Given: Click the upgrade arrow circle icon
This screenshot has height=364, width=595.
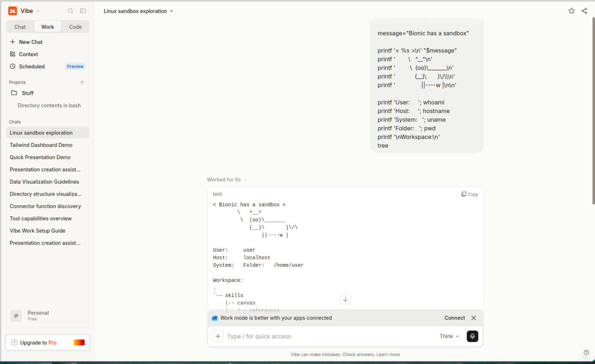Looking at the screenshot, I should (14, 343).
